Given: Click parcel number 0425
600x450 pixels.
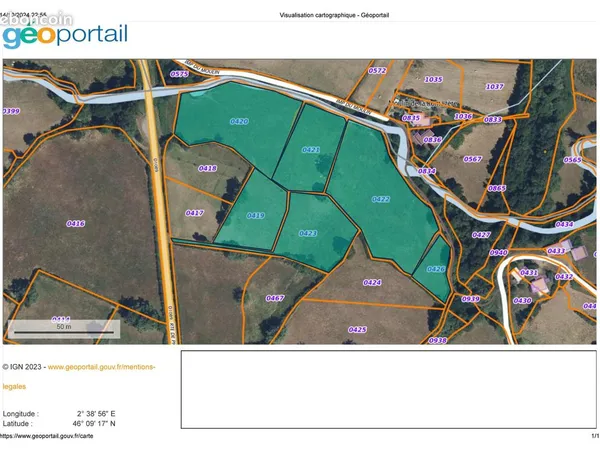Looking at the screenshot, I should pyautogui.click(x=357, y=329).
